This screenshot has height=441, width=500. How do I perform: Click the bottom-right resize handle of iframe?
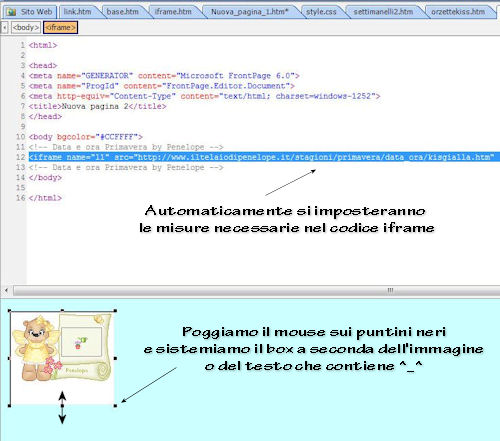(115, 406)
